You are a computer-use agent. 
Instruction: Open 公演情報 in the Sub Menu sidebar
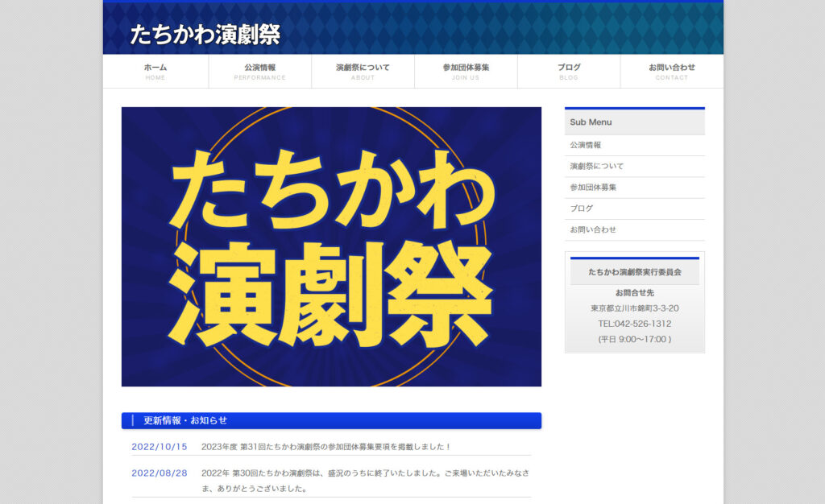pos(586,146)
